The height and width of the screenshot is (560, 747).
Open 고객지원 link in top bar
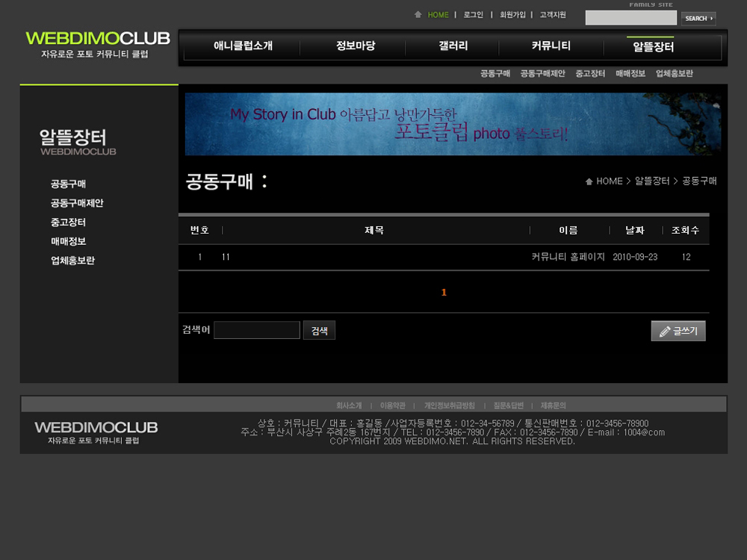[553, 15]
